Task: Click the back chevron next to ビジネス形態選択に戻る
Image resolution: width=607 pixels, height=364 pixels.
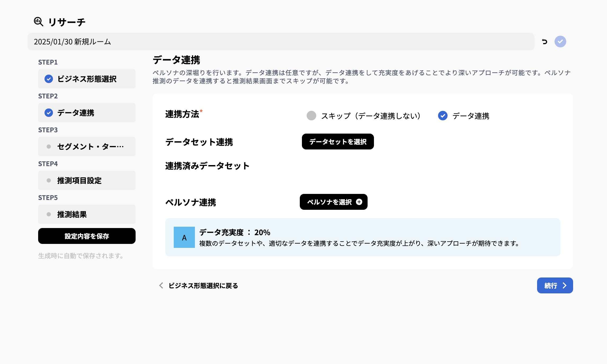Action: click(160, 286)
